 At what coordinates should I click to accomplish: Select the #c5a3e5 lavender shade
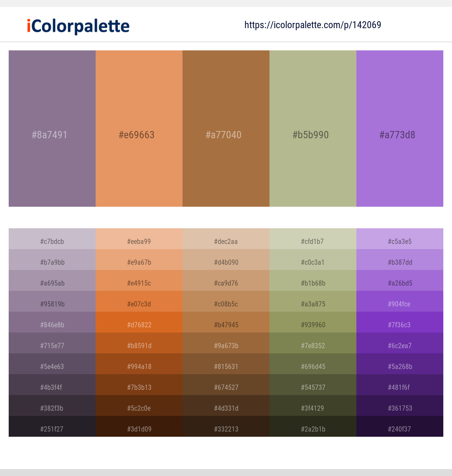(x=400, y=239)
